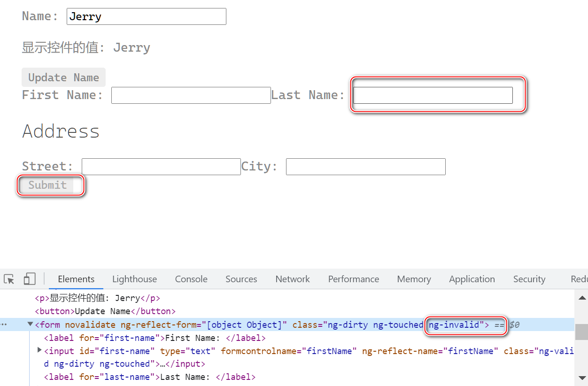
Task: Switch to the Performance tab
Action: (354, 279)
